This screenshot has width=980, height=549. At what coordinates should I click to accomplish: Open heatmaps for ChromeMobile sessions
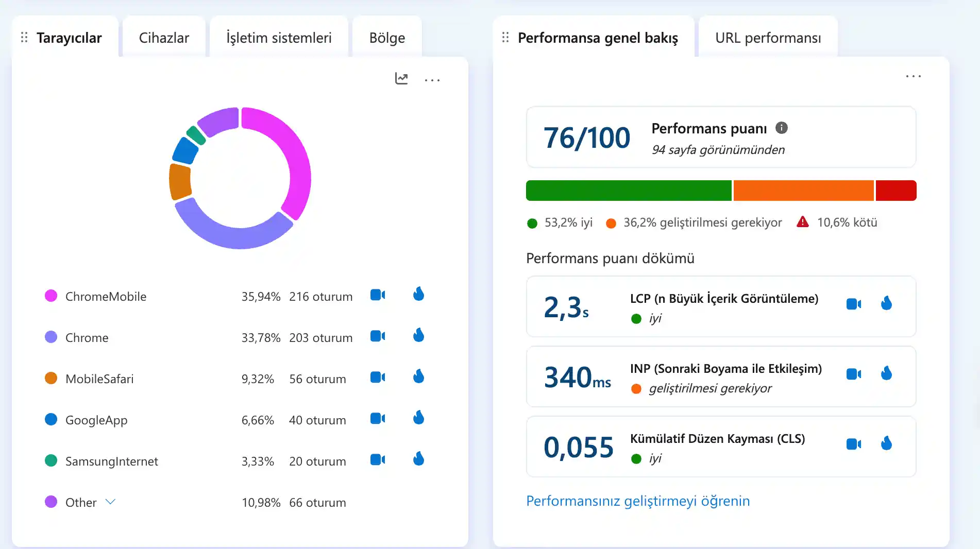[419, 294]
